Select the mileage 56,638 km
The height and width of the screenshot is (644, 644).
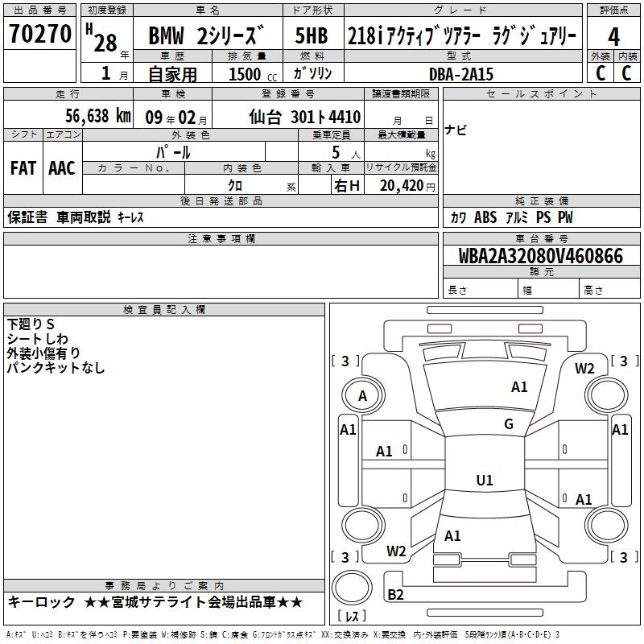[x=98, y=116]
